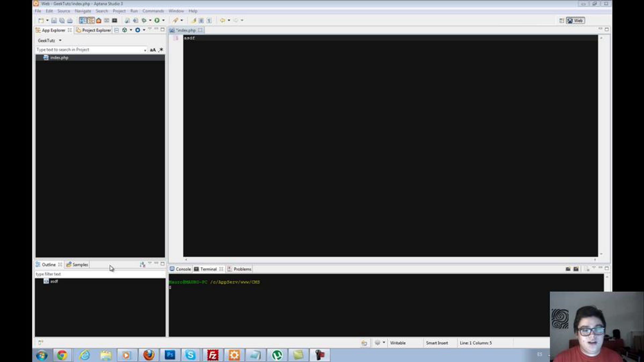644x362 pixels.
Task: Click the green Run button
Action: (x=157, y=20)
